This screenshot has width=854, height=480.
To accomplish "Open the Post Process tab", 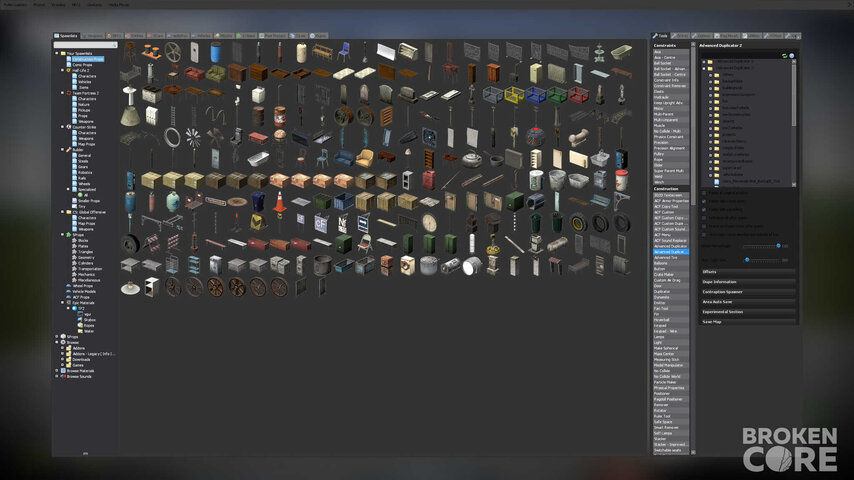I will click(x=274, y=35).
